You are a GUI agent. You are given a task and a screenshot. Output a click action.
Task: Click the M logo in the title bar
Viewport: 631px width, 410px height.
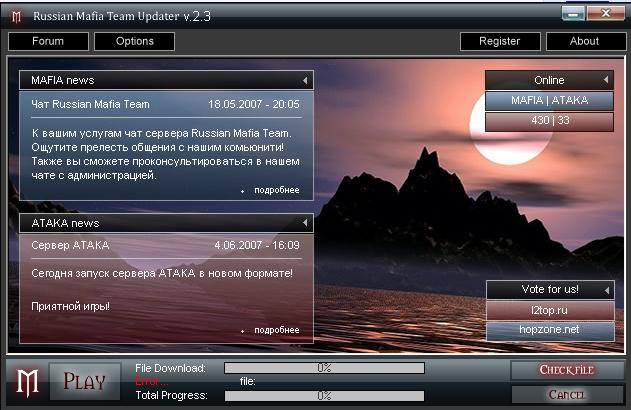15,16
